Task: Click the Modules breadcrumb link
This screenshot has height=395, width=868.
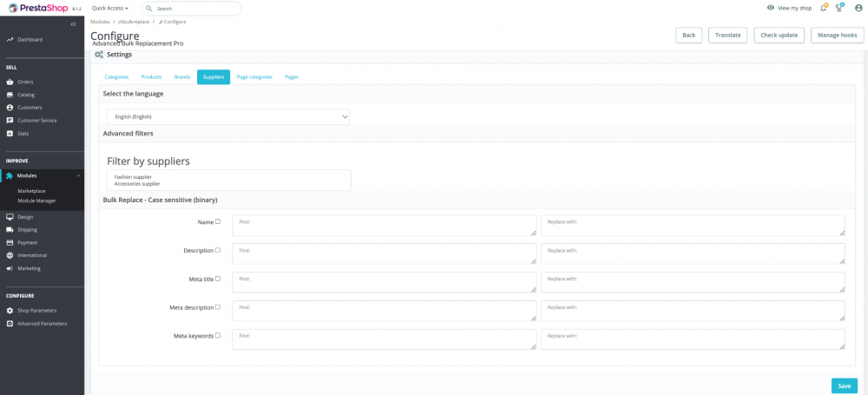Action: click(x=100, y=22)
